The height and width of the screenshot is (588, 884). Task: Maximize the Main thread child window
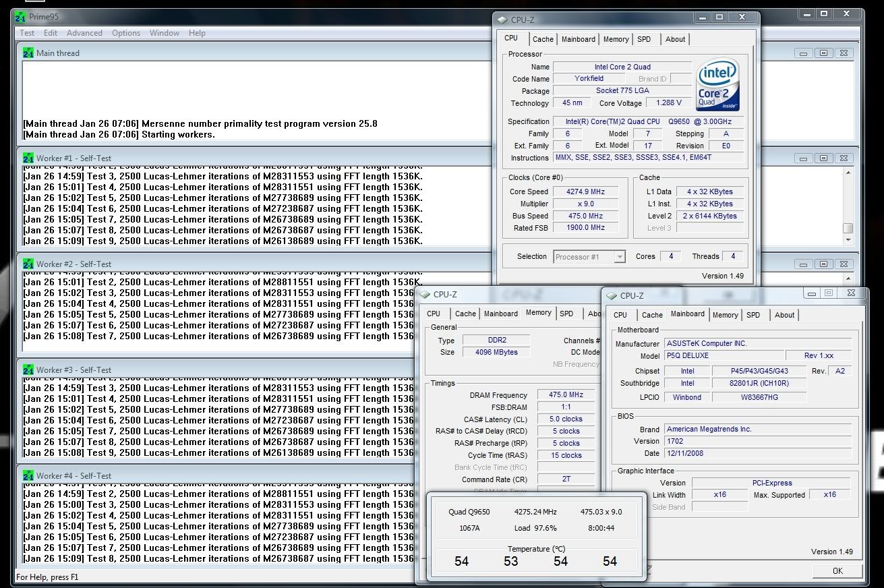(824, 53)
